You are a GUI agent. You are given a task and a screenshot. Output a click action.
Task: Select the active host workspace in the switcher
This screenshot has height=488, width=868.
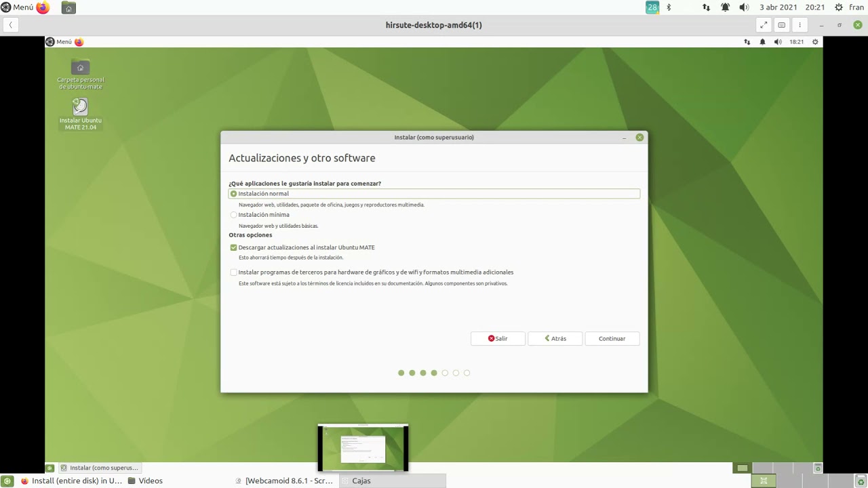tap(764, 481)
